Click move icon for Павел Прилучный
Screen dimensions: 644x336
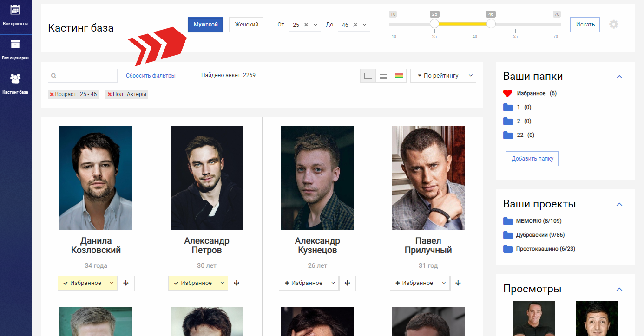coord(459,283)
